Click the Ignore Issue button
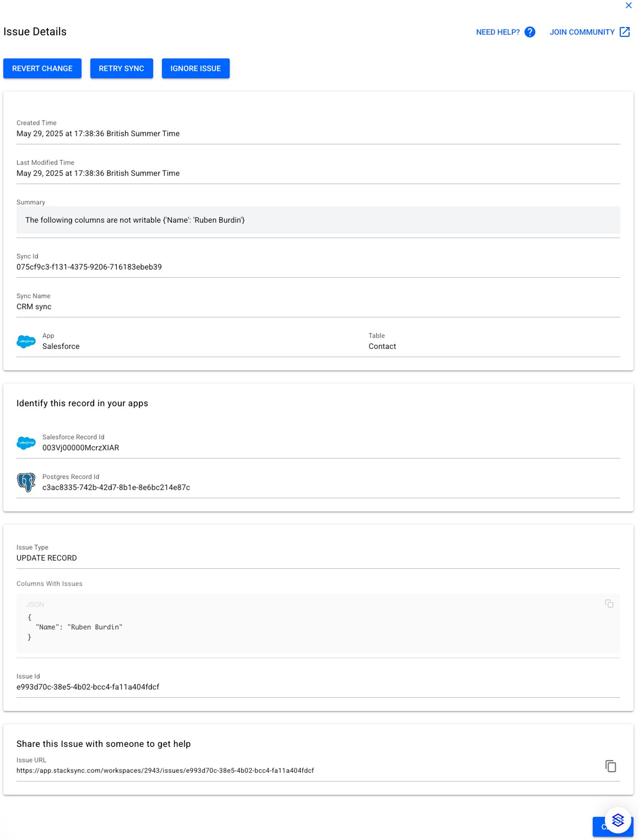639x840 pixels. click(x=196, y=68)
